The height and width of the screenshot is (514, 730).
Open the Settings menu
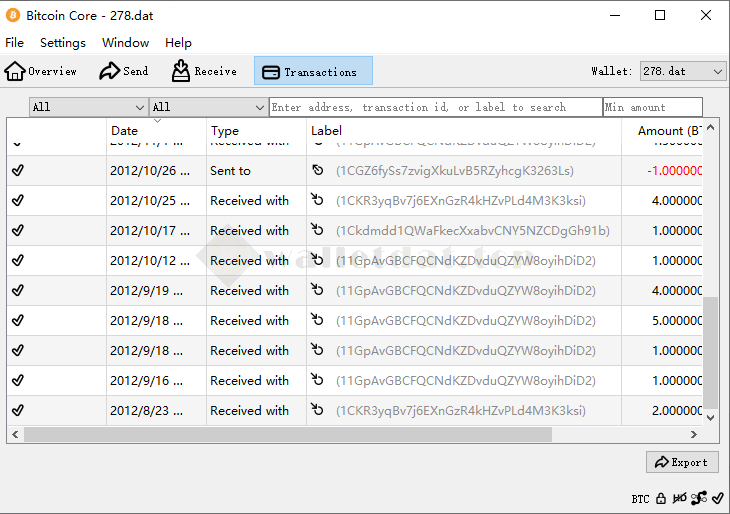[63, 43]
